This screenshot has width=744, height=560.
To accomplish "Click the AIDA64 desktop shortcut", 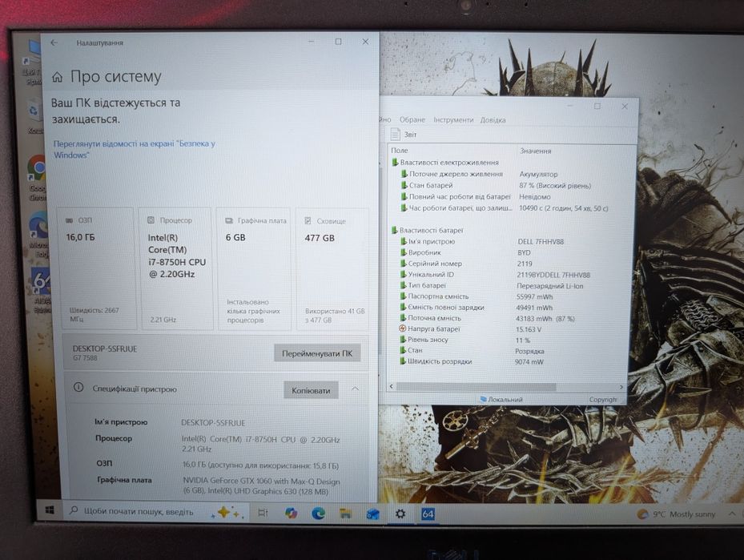I will tap(42, 289).
